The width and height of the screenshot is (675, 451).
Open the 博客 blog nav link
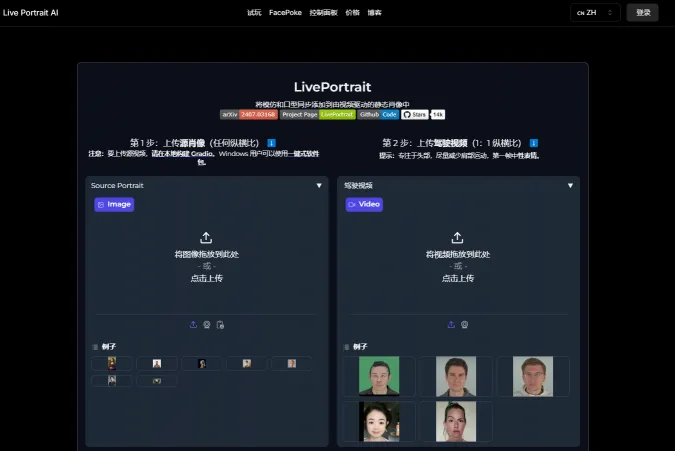point(374,12)
